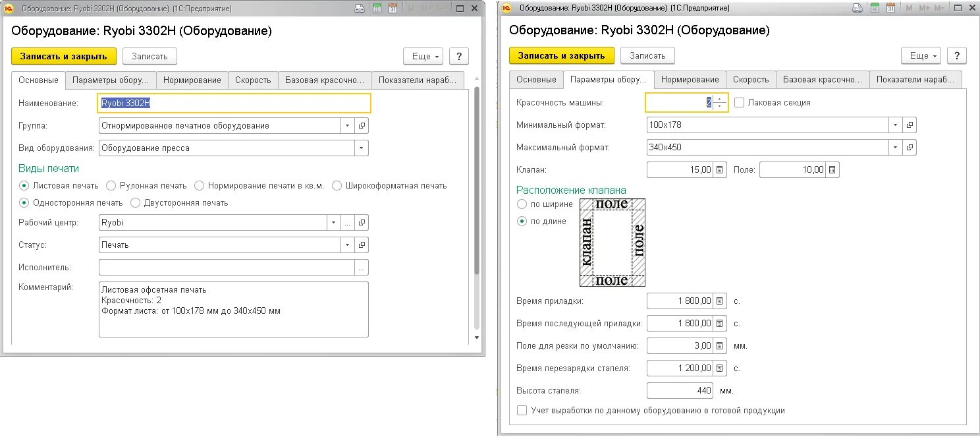Select the Листовая печать radio button
Viewport: 980px width, 439px height.
[24, 186]
